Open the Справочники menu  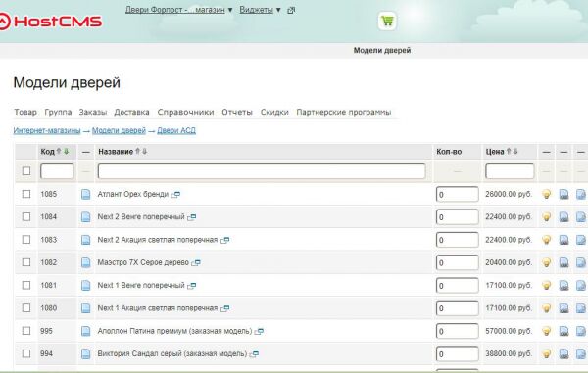click(185, 112)
